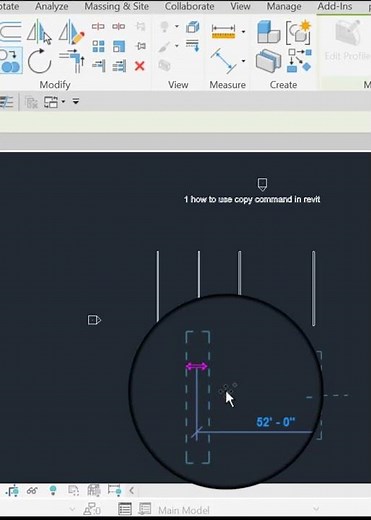Open the Manage ribbon tab

click(x=284, y=6)
